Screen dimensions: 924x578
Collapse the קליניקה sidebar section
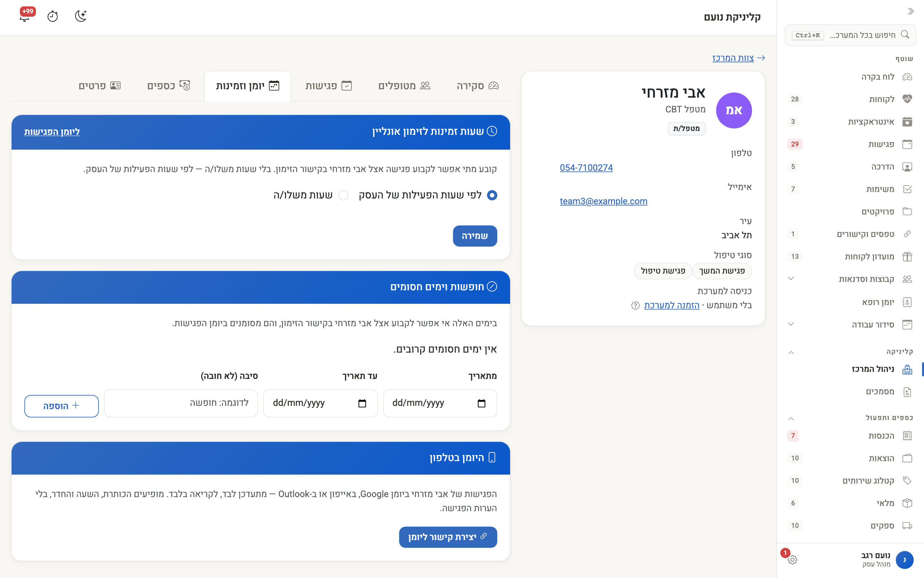point(791,352)
